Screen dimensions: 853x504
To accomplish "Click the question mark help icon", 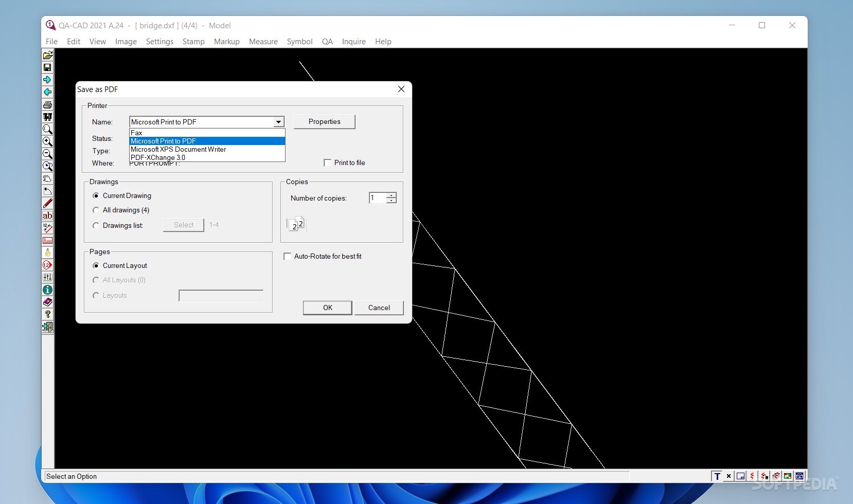I will pos(47,314).
